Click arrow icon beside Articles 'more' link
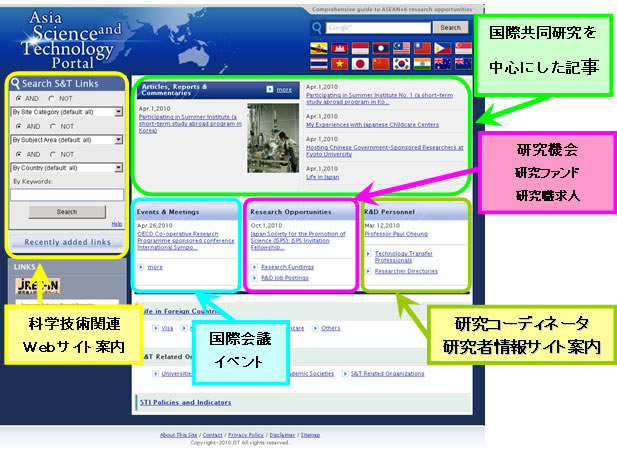Viewport: 617px width, 451px height. pyautogui.click(x=270, y=89)
